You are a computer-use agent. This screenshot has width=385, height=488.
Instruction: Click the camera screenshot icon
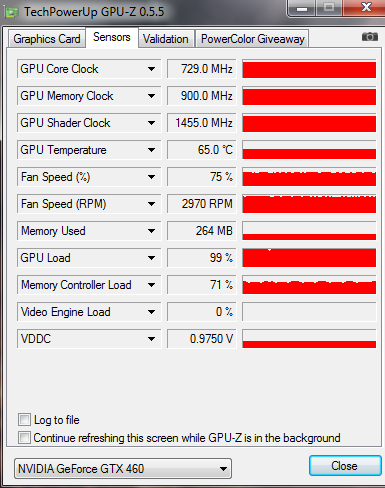tap(370, 36)
